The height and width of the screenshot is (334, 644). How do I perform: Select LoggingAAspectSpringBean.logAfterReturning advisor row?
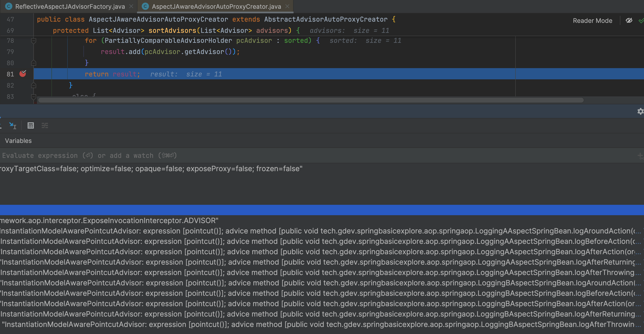pos(322,262)
